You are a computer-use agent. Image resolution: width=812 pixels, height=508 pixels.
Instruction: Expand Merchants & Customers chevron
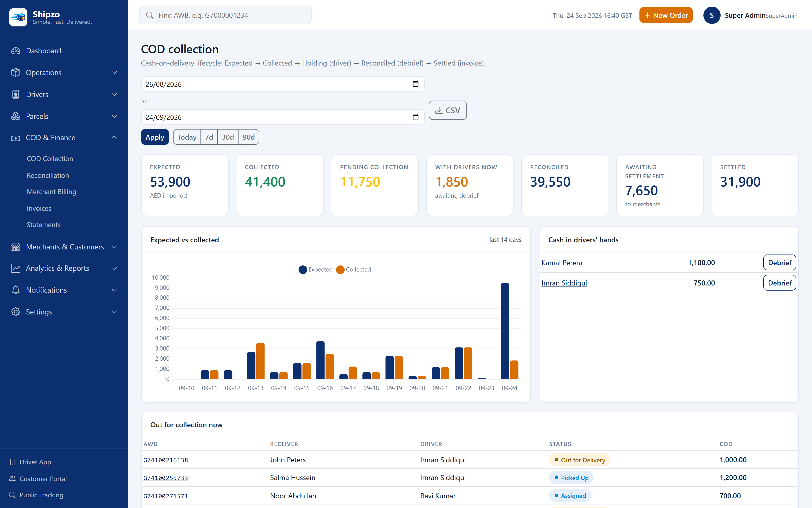[x=114, y=247]
